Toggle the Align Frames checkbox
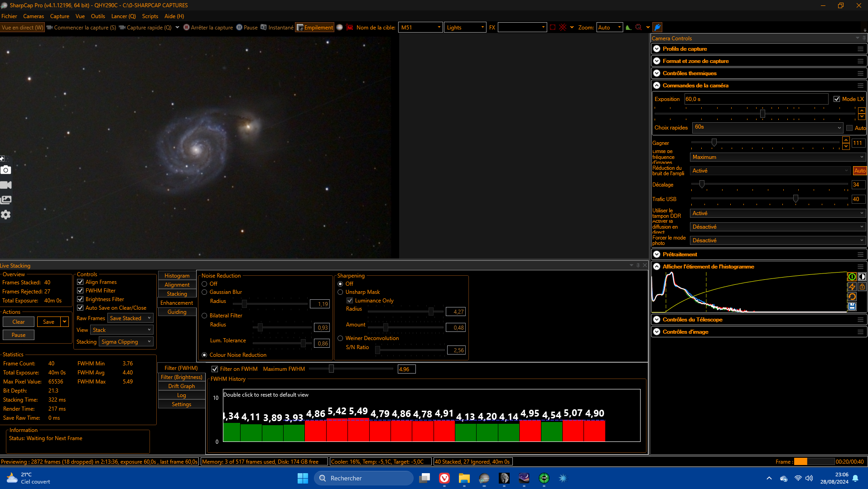This screenshot has height=489, width=868. click(x=80, y=282)
